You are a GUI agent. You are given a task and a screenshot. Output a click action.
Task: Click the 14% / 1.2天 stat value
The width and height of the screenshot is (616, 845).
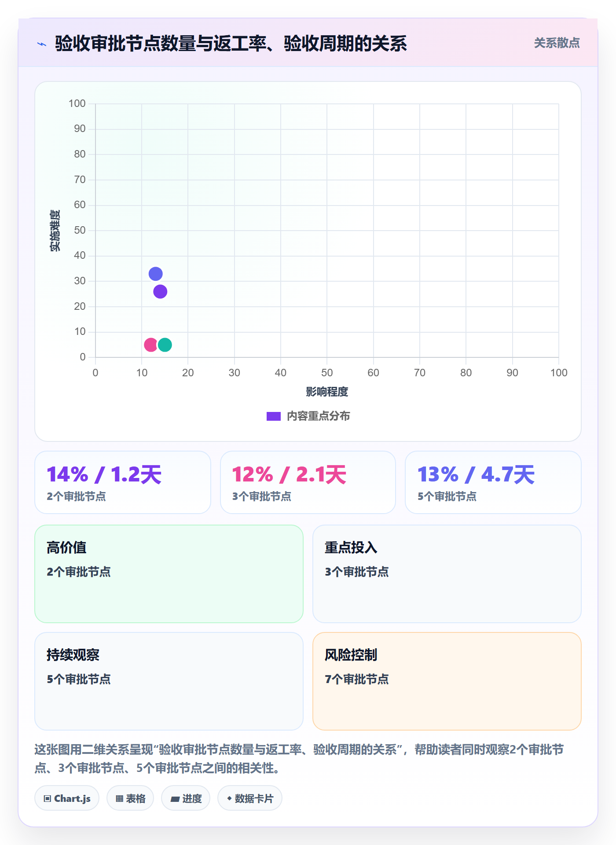[x=104, y=474]
